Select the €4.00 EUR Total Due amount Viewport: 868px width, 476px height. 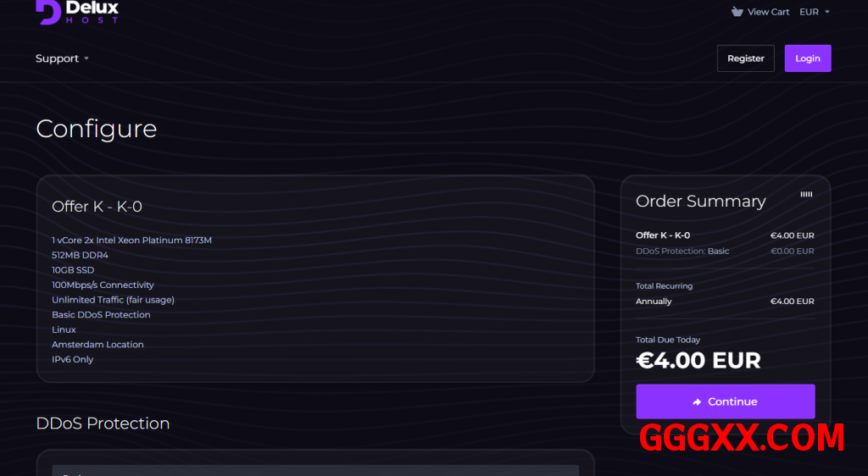698,361
